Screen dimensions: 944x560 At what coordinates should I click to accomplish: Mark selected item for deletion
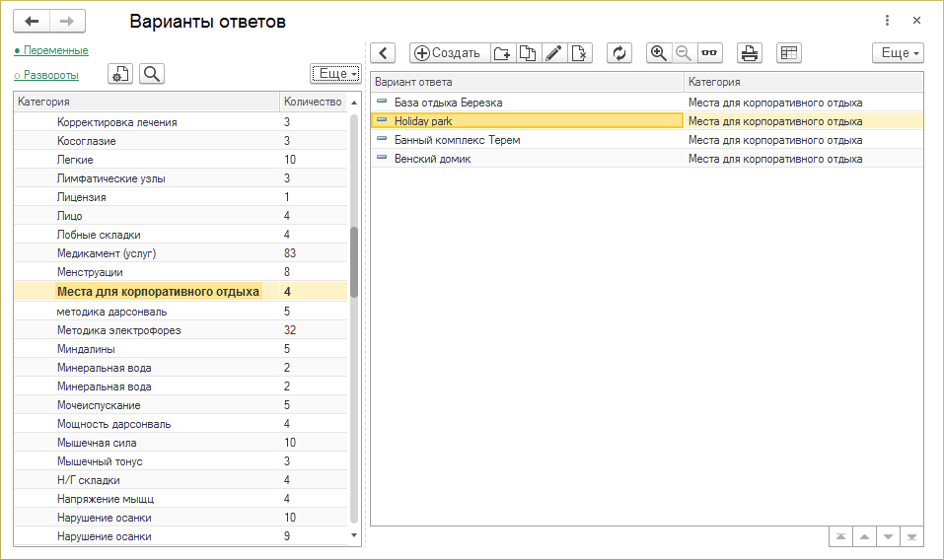[579, 53]
